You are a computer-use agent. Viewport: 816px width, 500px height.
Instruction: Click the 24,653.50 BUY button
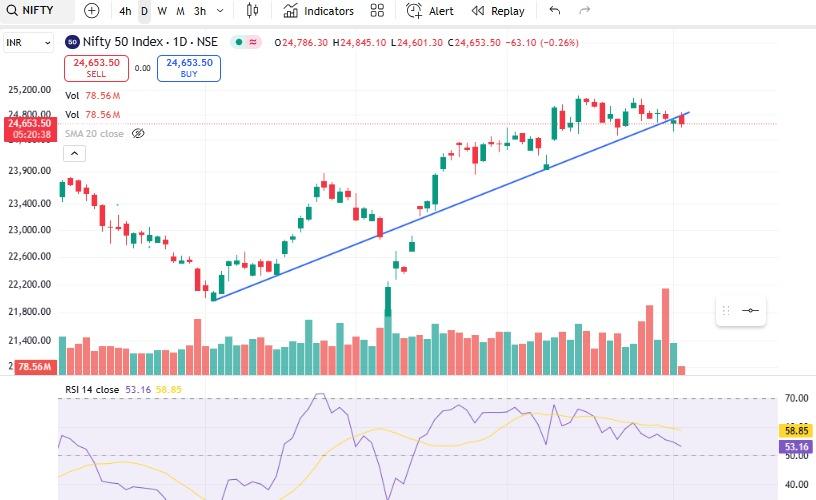[x=189, y=68]
